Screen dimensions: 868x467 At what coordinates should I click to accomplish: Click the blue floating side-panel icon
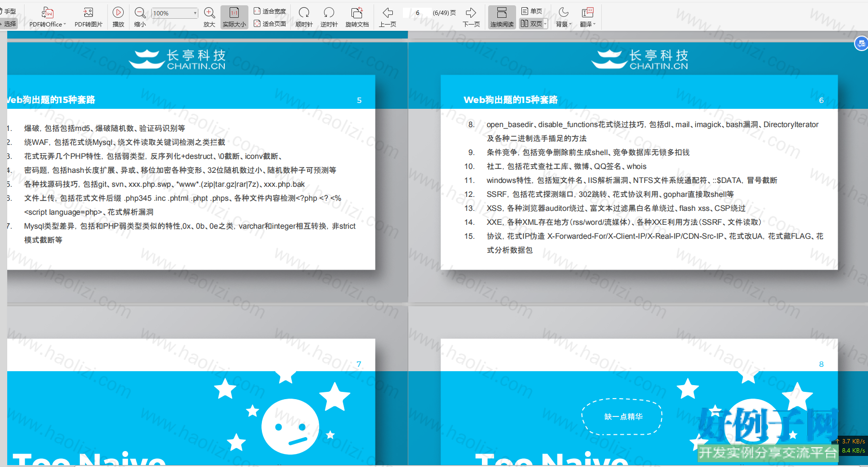click(861, 44)
